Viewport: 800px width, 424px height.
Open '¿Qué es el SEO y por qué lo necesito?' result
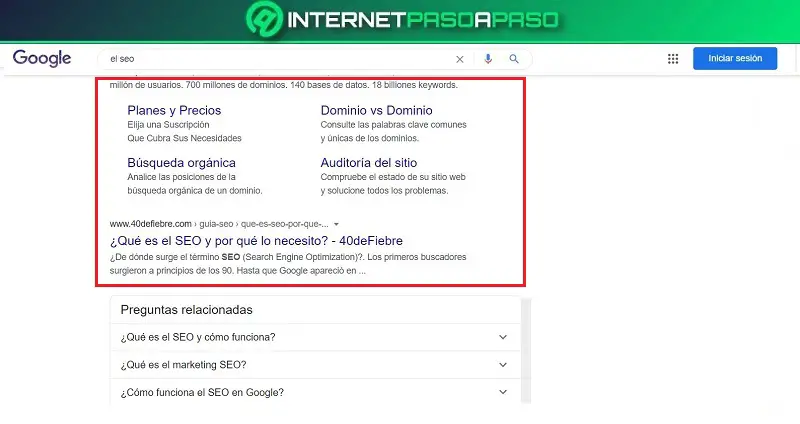click(x=256, y=241)
